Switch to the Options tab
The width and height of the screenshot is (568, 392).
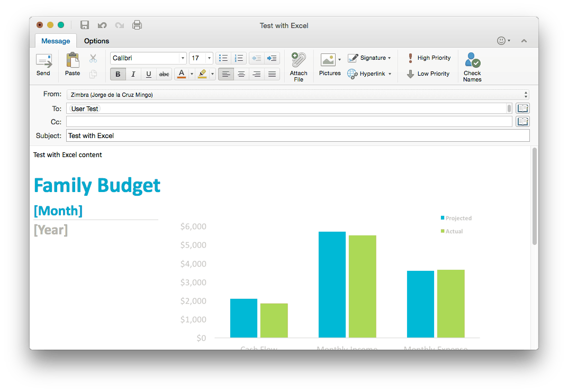pyautogui.click(x=96, y=41)
